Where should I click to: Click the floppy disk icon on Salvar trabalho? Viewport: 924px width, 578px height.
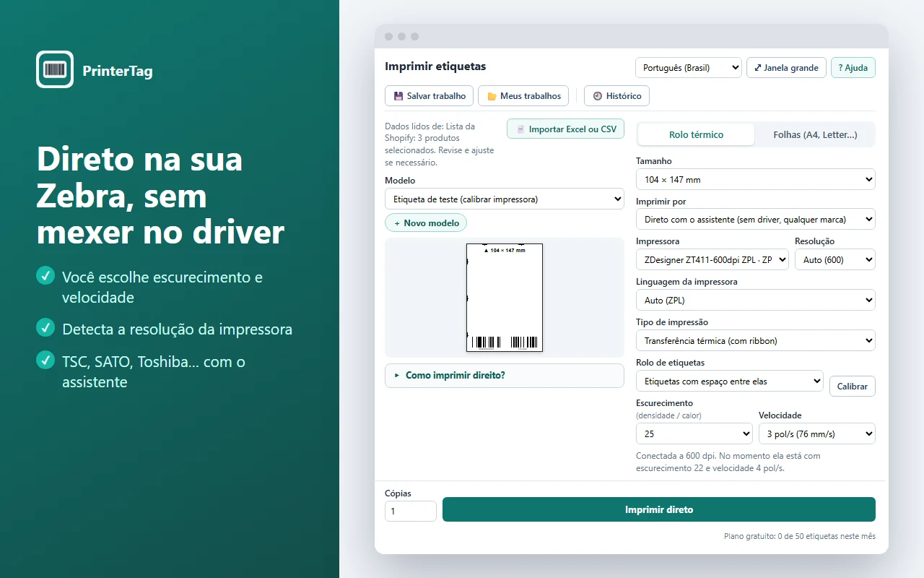398,96
